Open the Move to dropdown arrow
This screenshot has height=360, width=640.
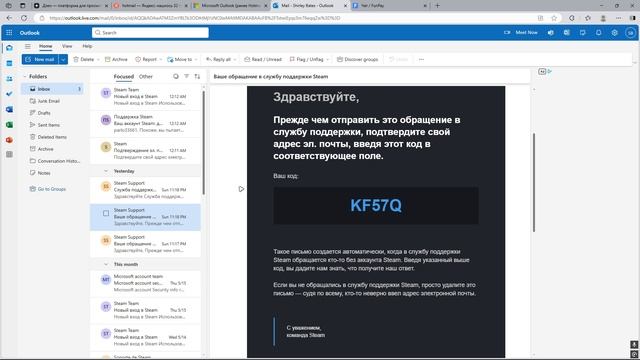point(196,60)
